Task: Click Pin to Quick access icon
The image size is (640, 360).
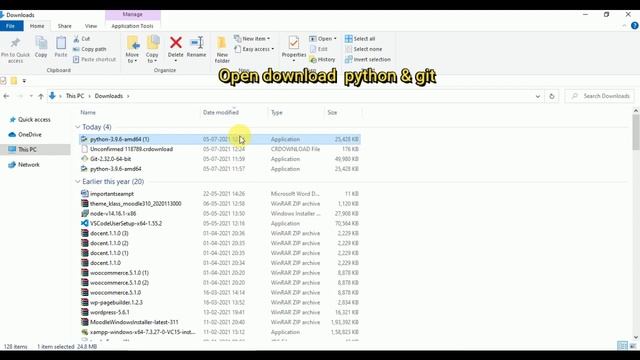Action: coord(15,43)
